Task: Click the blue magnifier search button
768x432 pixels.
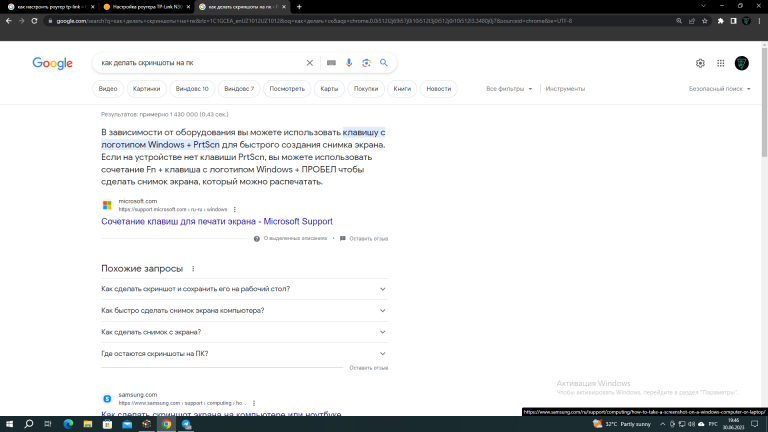Action: pyautogui.click(x=384, y=63)
